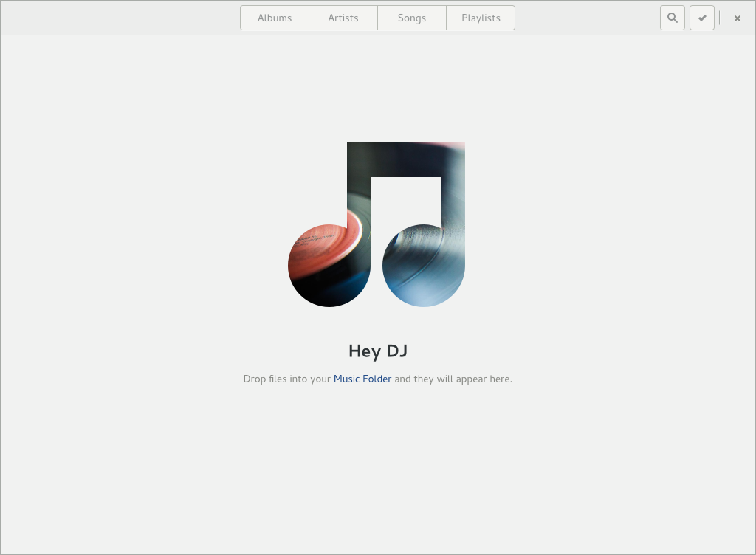
Task: Open the Music Folder link
Action: pyautogui.click(x=362, y=379)
